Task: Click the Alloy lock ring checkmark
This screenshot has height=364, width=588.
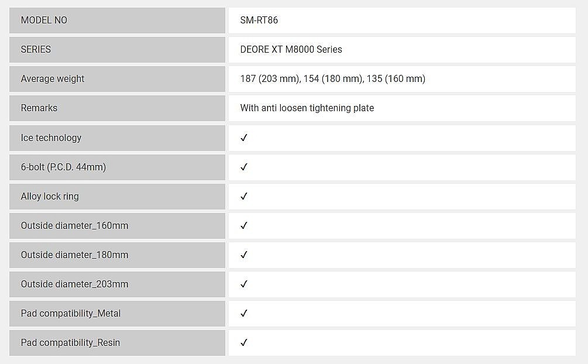Action: (244, 196)
